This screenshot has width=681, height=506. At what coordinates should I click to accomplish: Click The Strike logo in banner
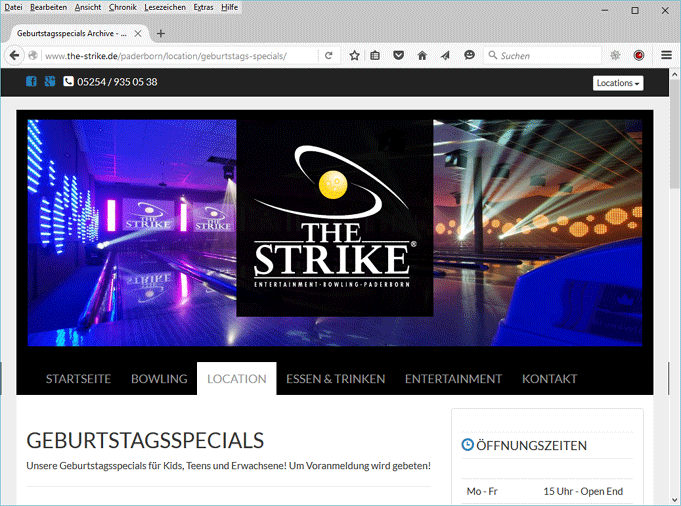coord(335,218)
